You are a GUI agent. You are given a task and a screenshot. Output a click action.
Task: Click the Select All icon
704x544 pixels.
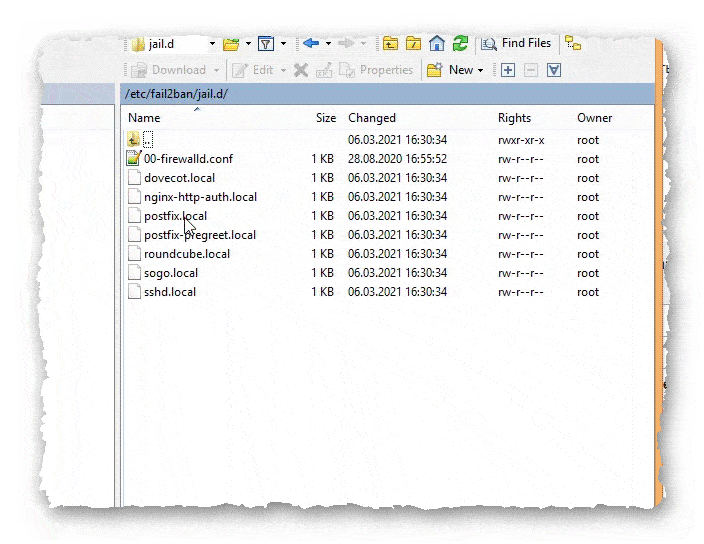(554, 70)
